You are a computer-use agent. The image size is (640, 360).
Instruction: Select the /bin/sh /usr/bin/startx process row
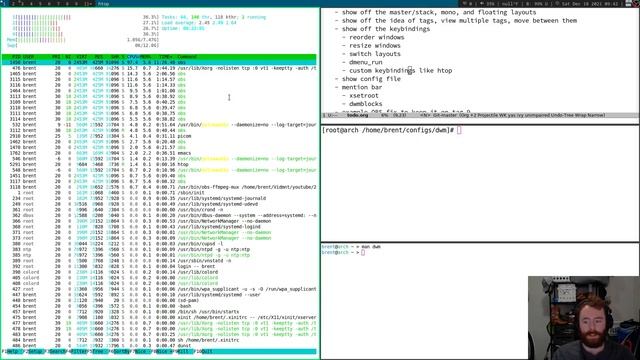coord(159,312)
